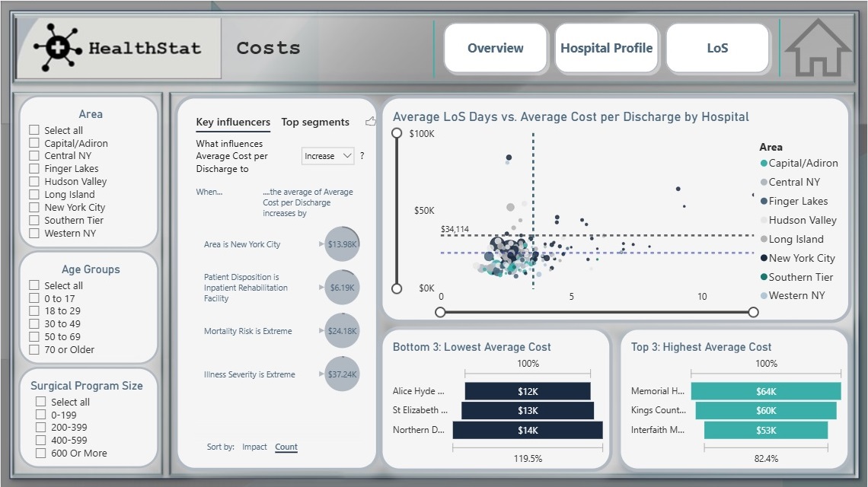Click the $13.98K influencer bubble
The image size is (868, 487).
point(342,244)
